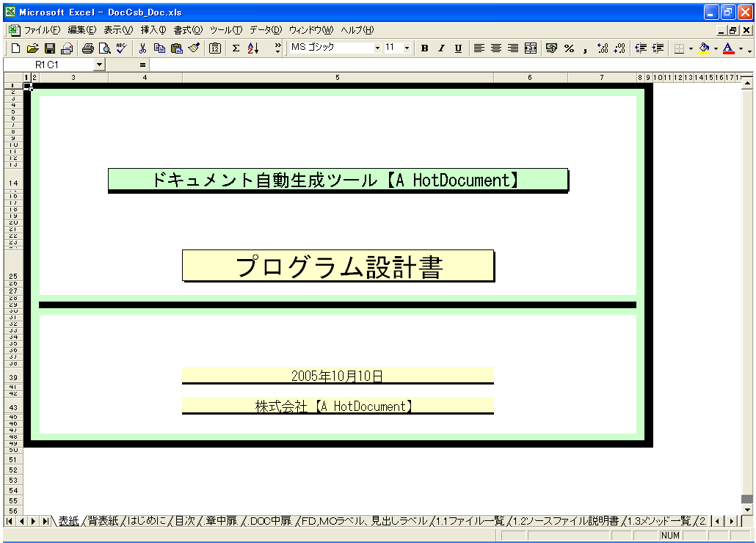Open the 編集(E) menu

pyautogui.click(x=82, y=30)
